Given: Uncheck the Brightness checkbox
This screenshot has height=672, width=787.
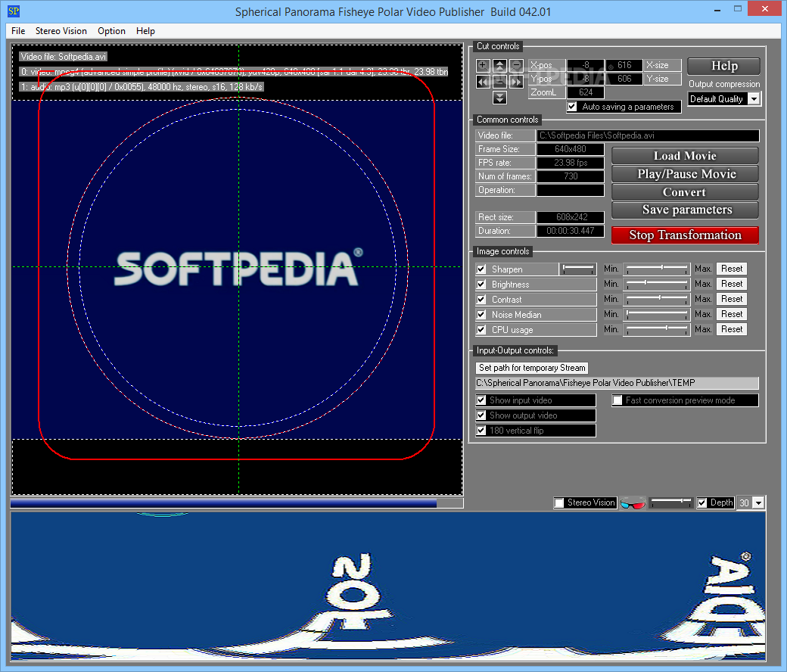Looking at the screenshot, I should point(481,284).
